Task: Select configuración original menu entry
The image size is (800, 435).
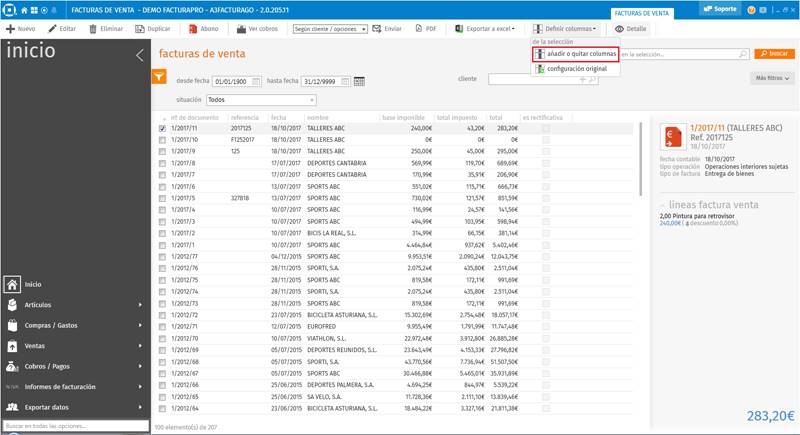Action: tap(576, 69)
